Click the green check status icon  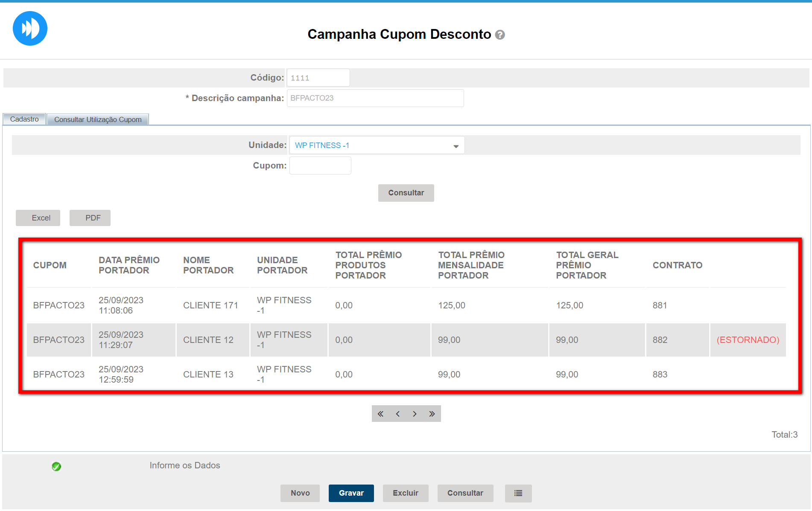(56, 466)
